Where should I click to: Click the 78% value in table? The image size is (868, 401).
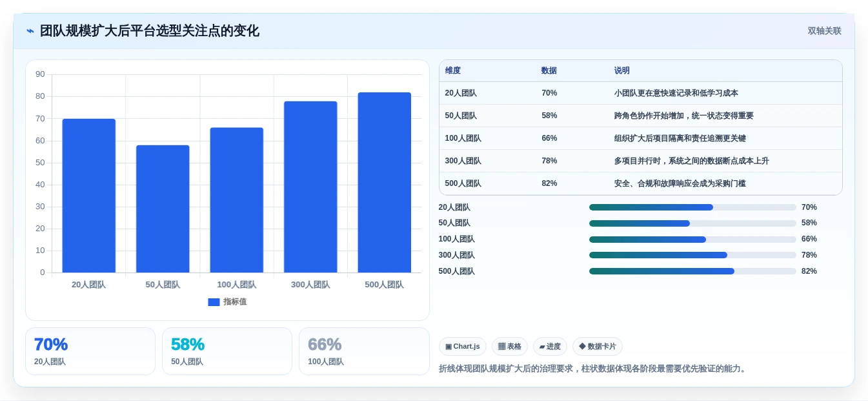point(549,161)
